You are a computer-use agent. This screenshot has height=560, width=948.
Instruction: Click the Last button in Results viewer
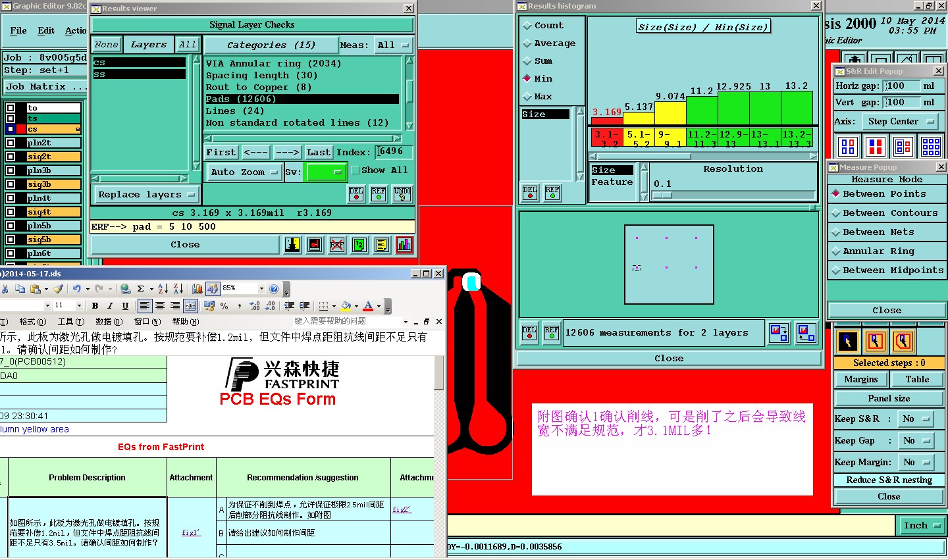pyautogui.click(x=319, y=152)
